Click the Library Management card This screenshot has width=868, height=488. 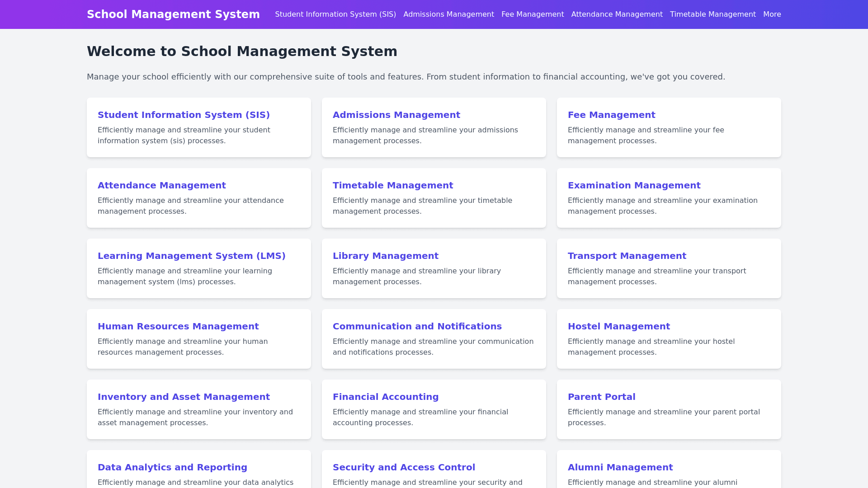tap(385, 256)
